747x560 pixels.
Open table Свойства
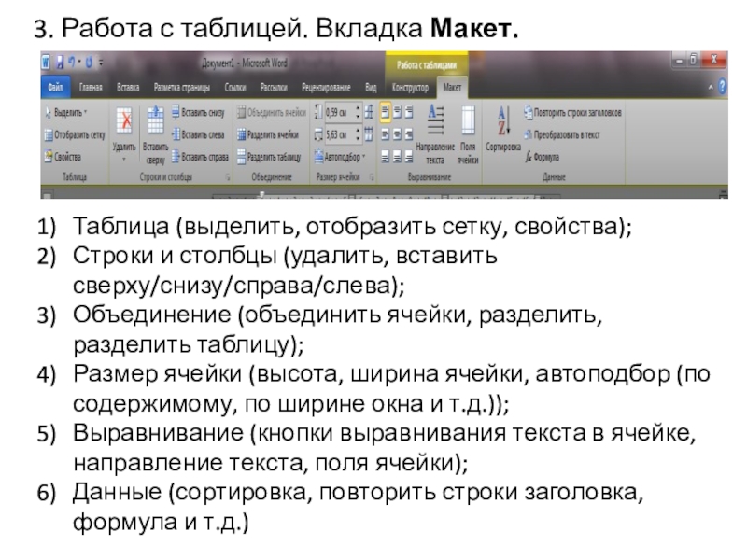(x=63, y=156)
